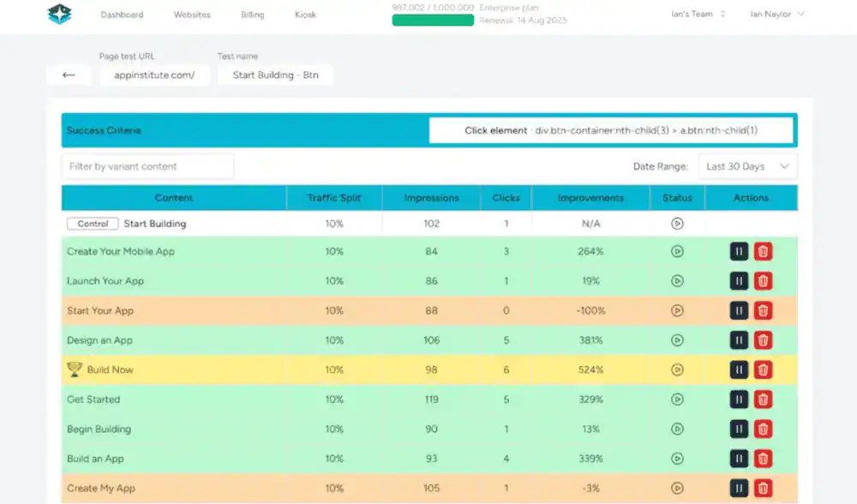The height and width of the screenshot is (504, 857).
Task: Delete the Build an App variant
Action: (763, 459)
